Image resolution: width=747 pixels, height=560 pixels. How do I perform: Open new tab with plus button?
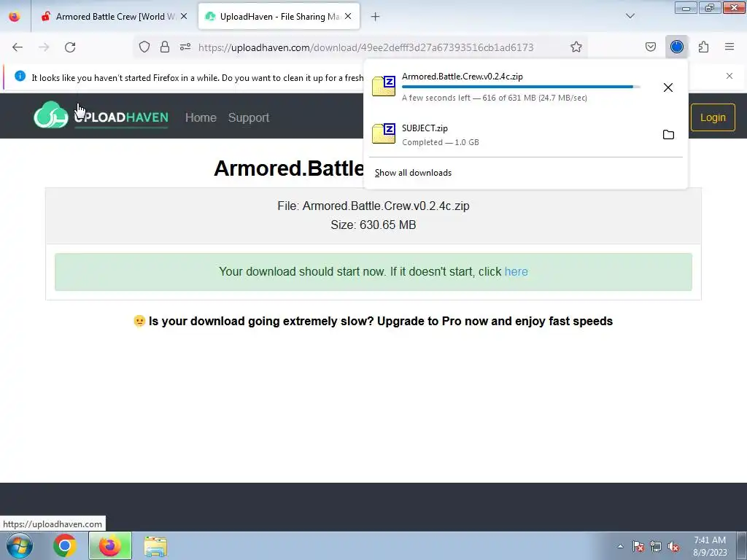pos(376,17)
